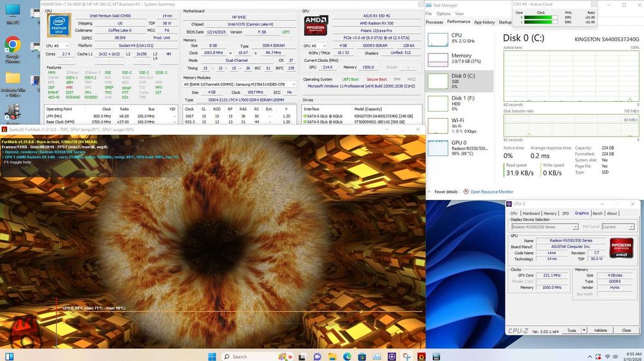Image resolution: width=644 pixels, height=361 pixels.
Task: Click the Intel Pentium Gold logo in HWiNFO
Action: [59, 24]
